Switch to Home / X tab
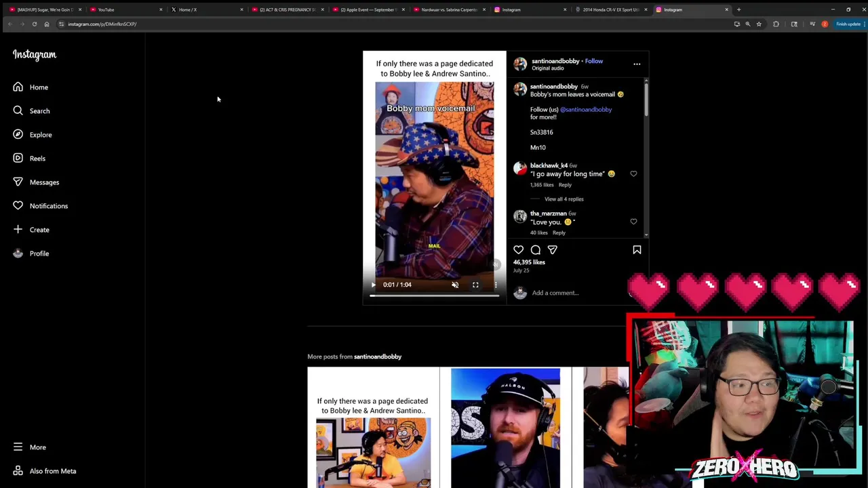Viewport: 868px width, 488px height. pos(207,9)
